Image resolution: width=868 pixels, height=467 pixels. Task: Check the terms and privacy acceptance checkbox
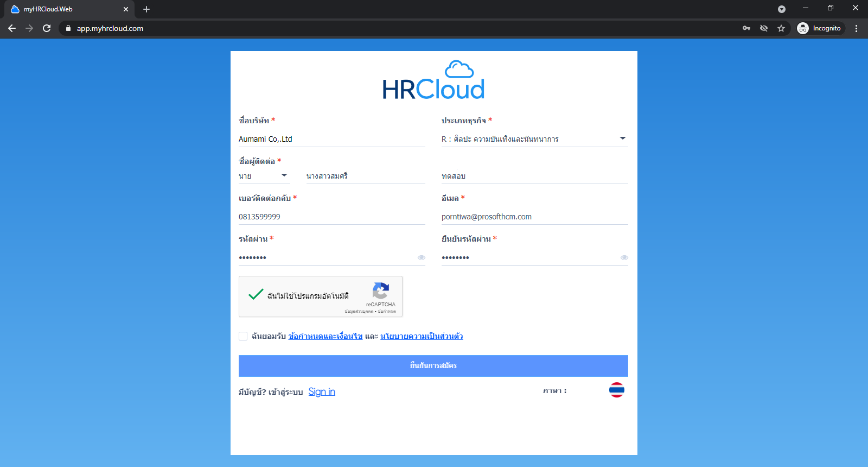(x=243, y=336)
